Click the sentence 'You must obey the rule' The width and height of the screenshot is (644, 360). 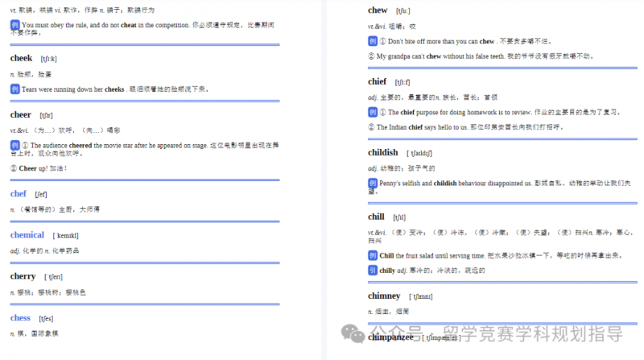(x=55, y=25)
